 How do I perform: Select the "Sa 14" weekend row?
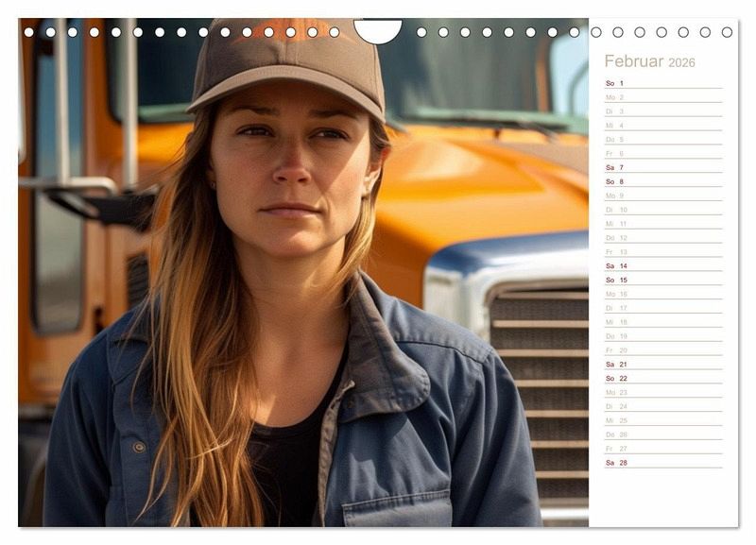(663, 265)
